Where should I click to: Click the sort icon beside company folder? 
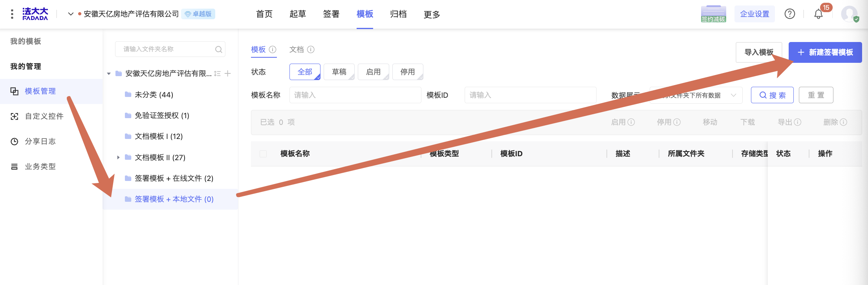pyautogui.click(x=217, y=73)
